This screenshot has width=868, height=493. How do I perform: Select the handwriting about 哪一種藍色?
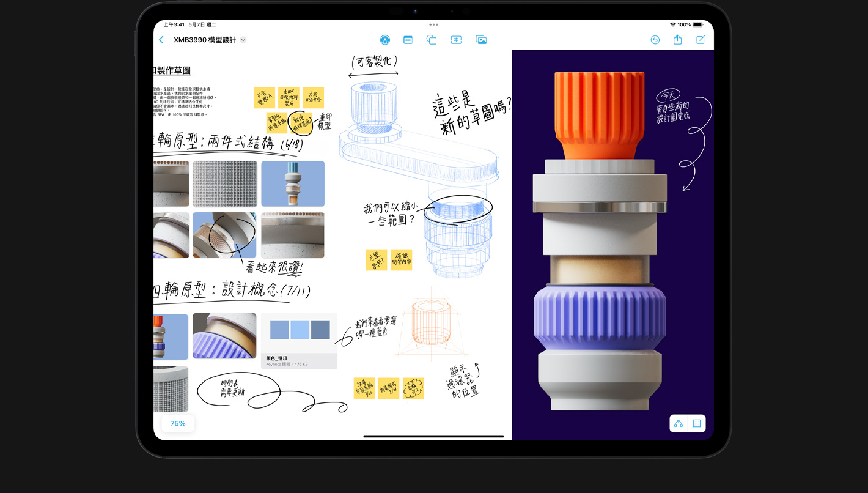coord(377,328)
